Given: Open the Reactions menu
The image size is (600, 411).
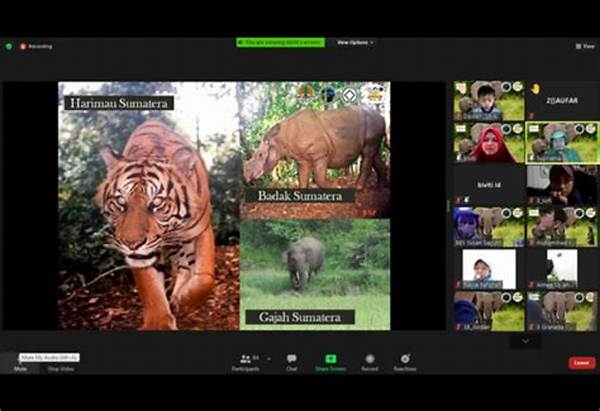Looking at the screenshot, I should pos(405,363).
